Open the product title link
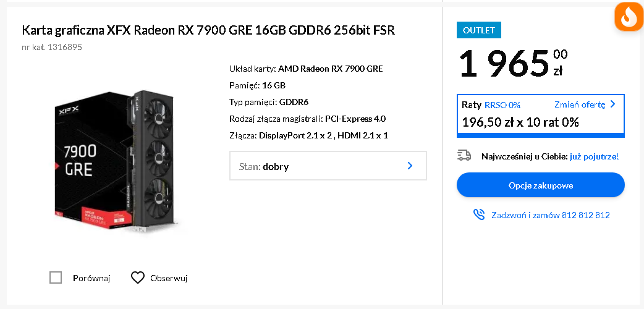The image size is (644, 309). click(208, 30)
